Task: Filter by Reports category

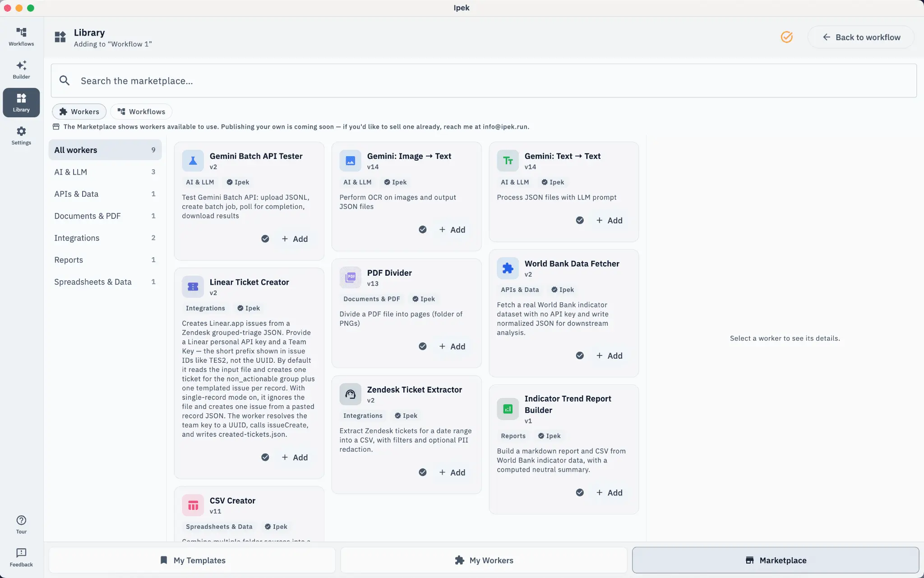Action: [105, 260]
